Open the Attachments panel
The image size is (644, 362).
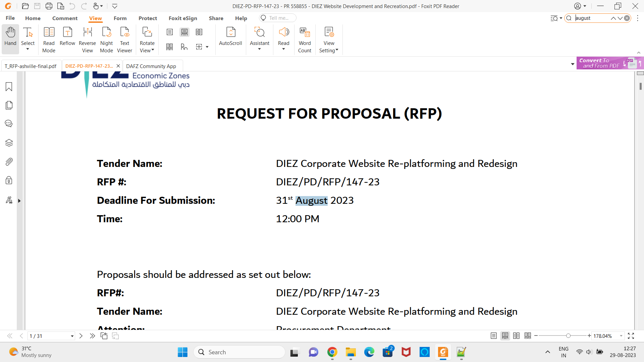(9, 162)
